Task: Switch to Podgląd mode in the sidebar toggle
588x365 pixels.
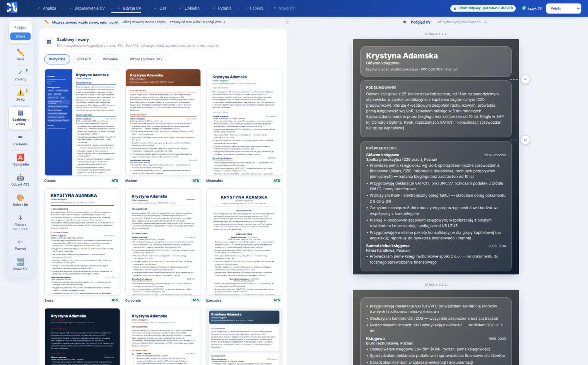Action: tap(21, 28)
